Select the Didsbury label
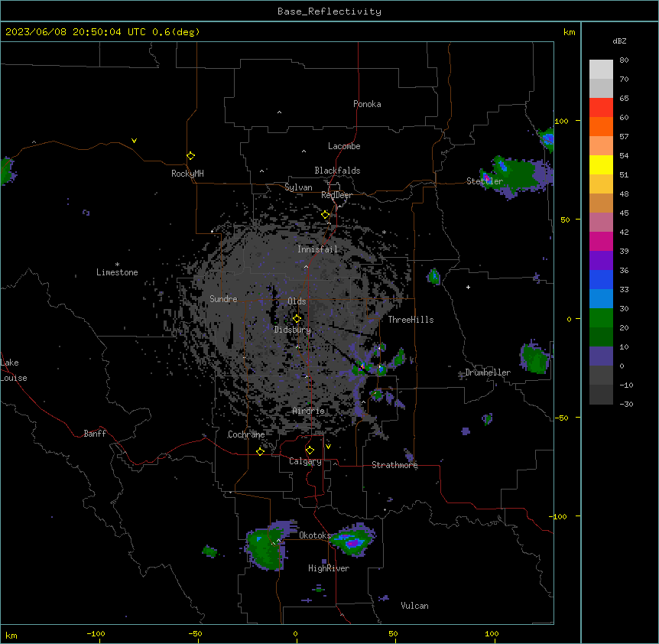 [x=293, y=330]
